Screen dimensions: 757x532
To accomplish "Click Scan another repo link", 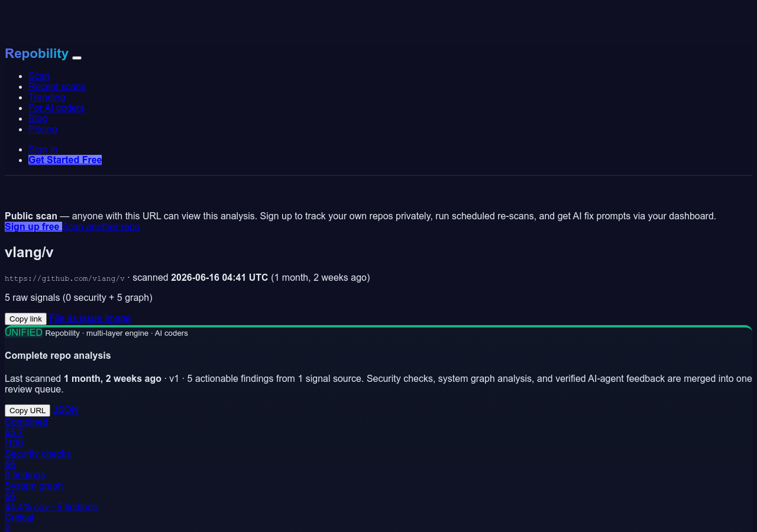I will pyautogui.click(x=101, y=226).
